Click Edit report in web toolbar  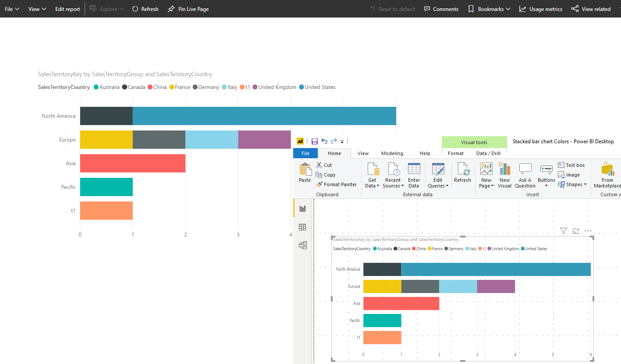coord(67,9)
